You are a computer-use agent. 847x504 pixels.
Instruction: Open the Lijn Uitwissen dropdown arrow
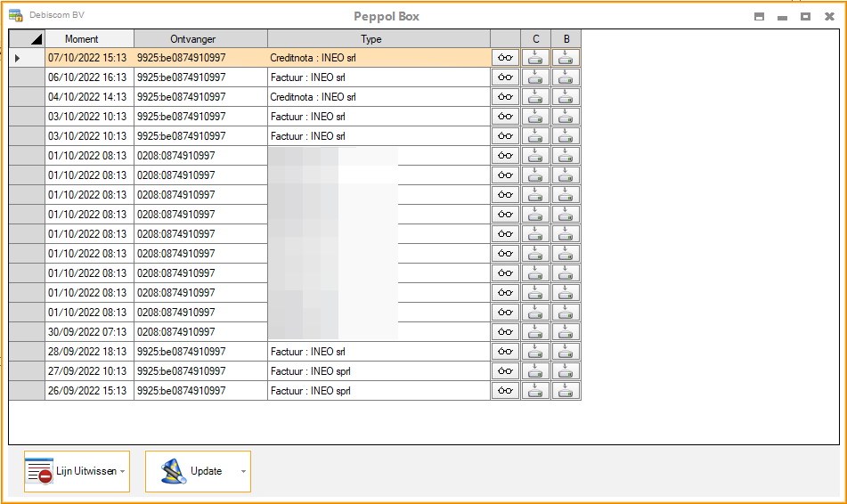[123, 472]
